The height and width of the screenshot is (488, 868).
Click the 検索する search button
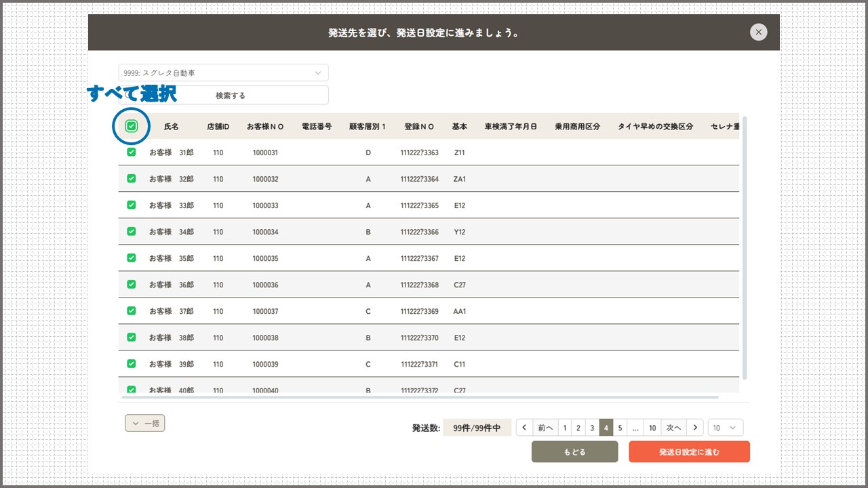223,96
